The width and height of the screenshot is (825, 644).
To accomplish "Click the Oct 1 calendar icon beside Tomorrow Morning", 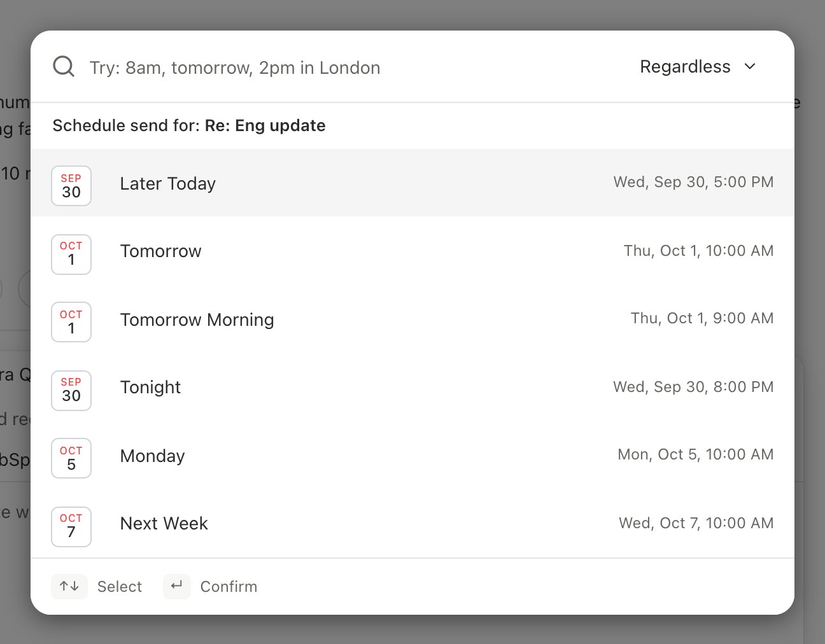I will pos(71,322).
